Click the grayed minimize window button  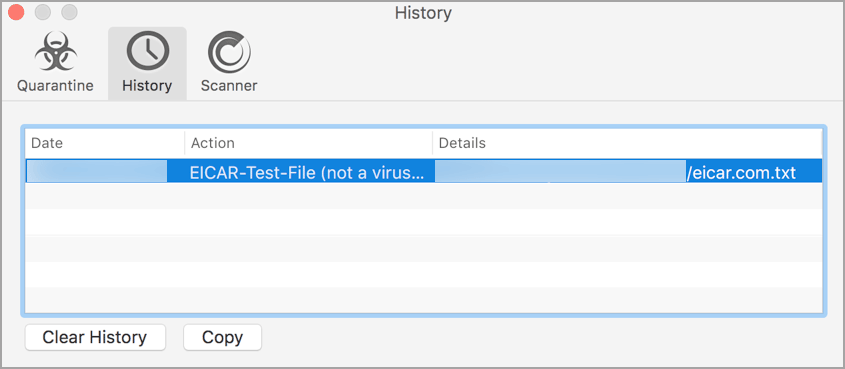coord(43,12)
